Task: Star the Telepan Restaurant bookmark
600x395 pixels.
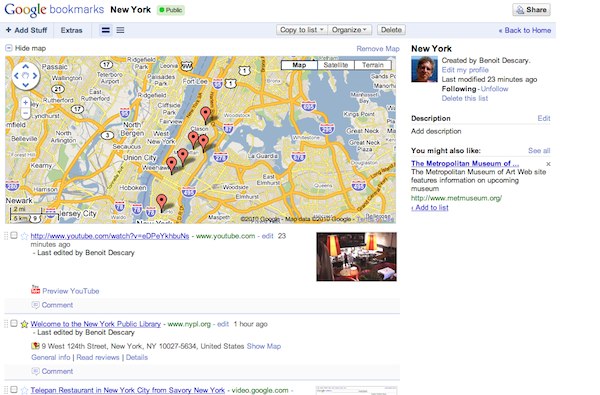Action: coord(24,390)
